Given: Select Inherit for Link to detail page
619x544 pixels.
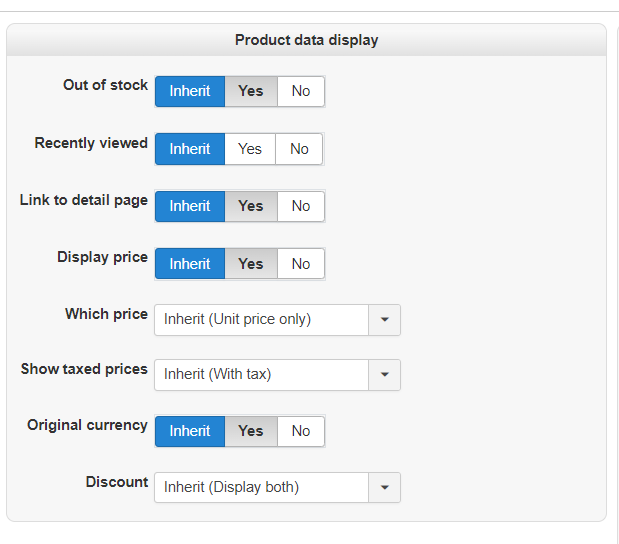Looking at the screenshot, I should [190, 206].
